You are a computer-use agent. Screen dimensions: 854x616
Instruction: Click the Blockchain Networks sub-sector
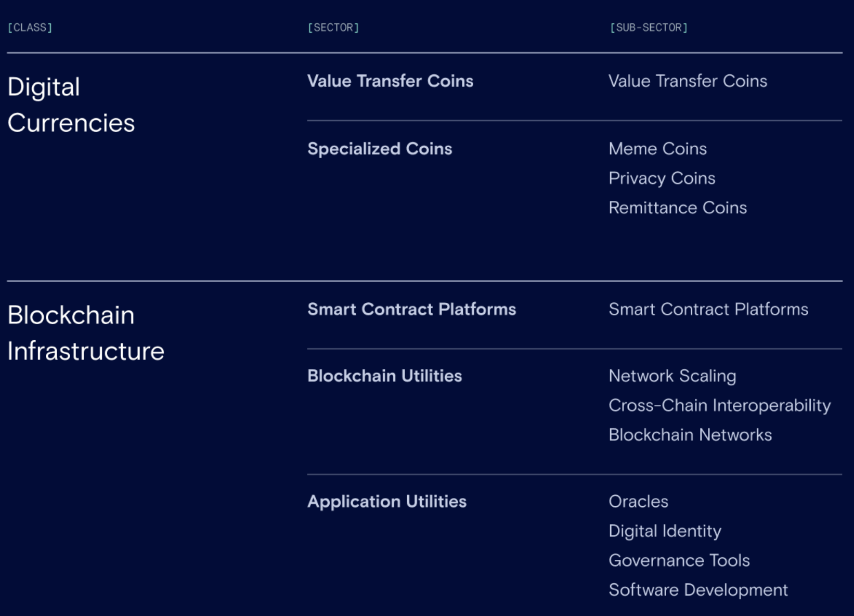tap(690, 435)
